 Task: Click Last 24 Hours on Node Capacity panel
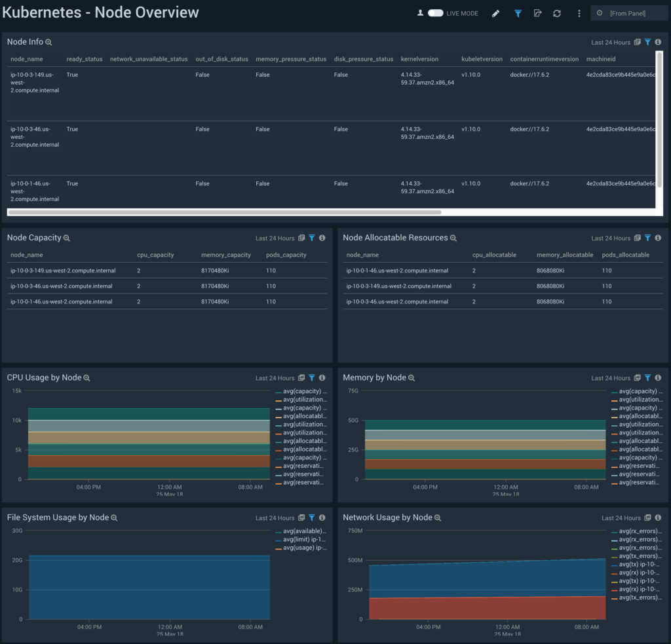275,238
